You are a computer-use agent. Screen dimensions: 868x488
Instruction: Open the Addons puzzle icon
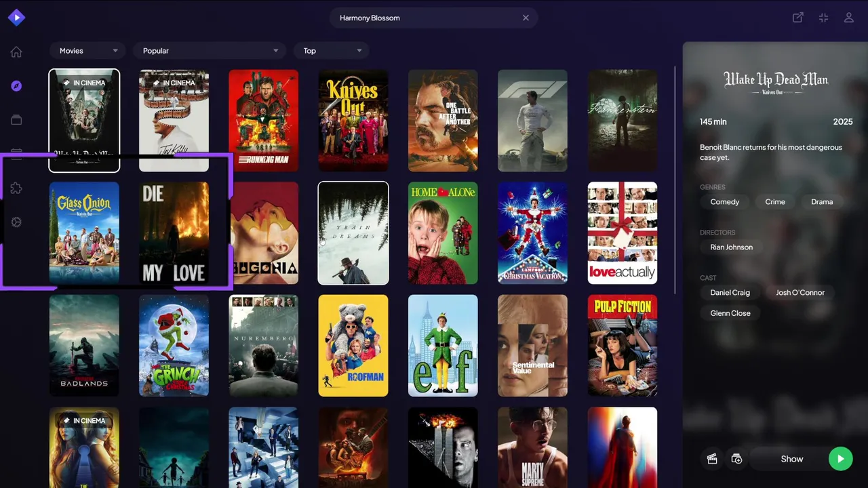(x=16, y=188)
